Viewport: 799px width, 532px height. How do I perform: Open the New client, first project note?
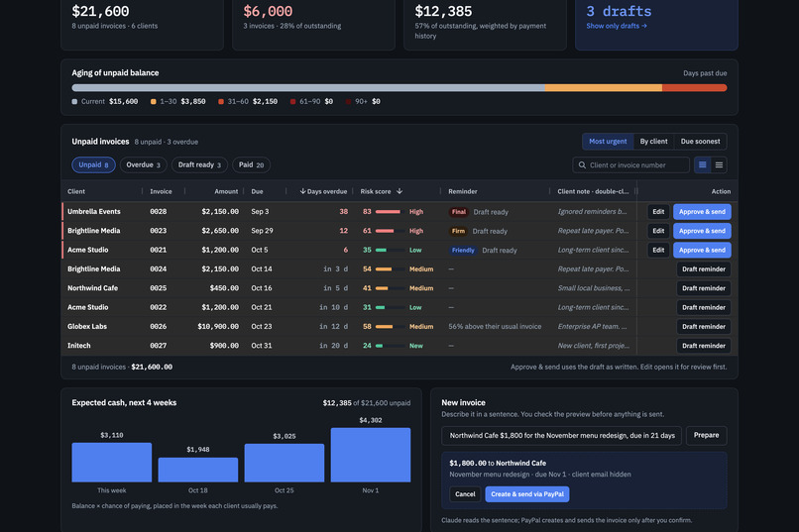(x=593, y=346)
